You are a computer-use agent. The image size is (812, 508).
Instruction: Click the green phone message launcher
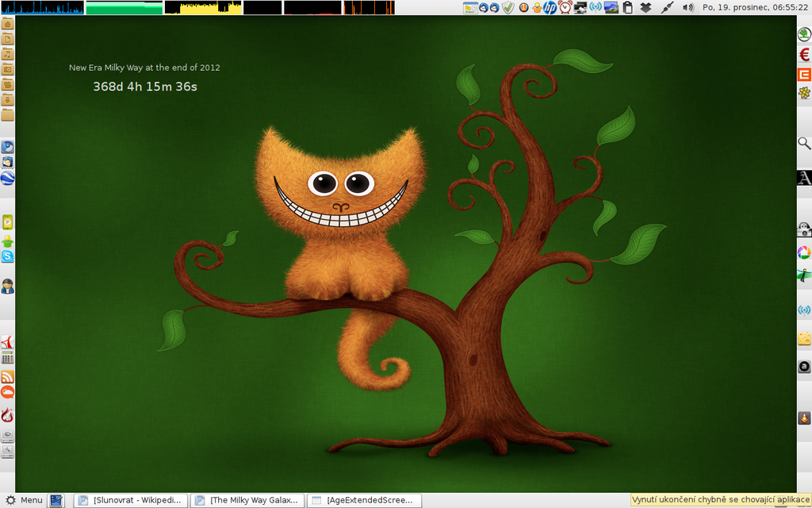[7, 222]
